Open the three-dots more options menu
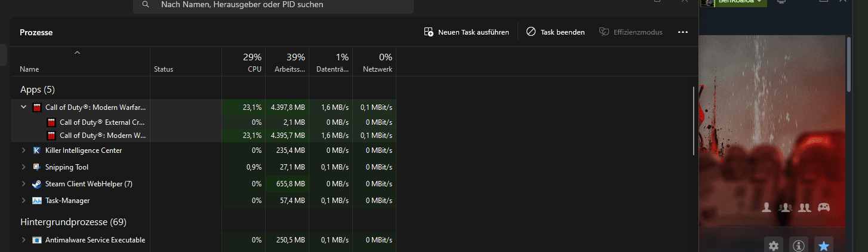The height and width of the screenshot is (252, 868). tap(683, 32)
